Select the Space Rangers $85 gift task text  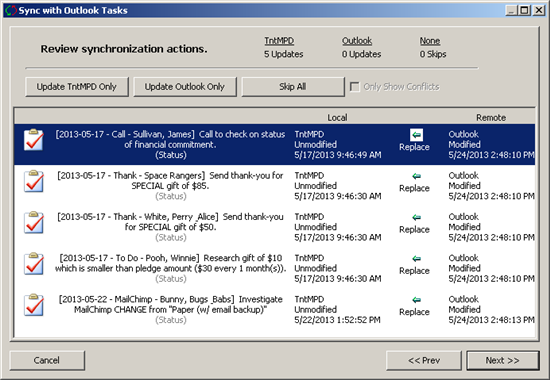pyautogui.click(x=170, y=180)
